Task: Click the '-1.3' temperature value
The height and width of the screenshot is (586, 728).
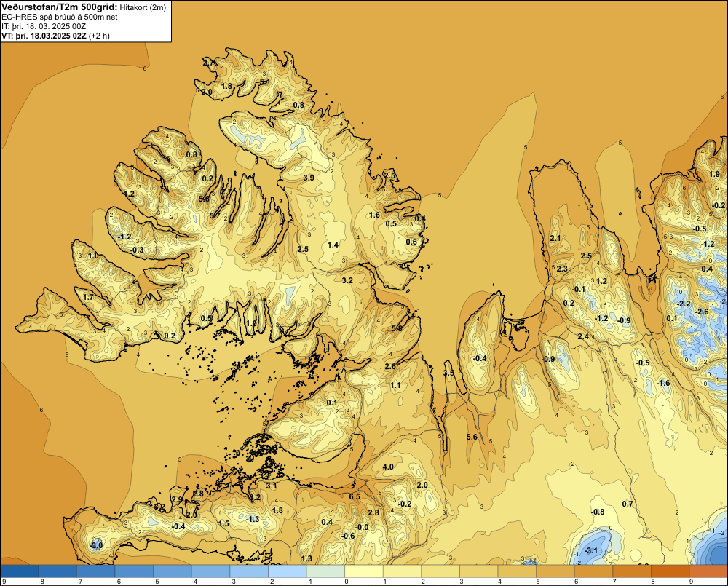Action: pyautogui.click(x=253, y=519)
